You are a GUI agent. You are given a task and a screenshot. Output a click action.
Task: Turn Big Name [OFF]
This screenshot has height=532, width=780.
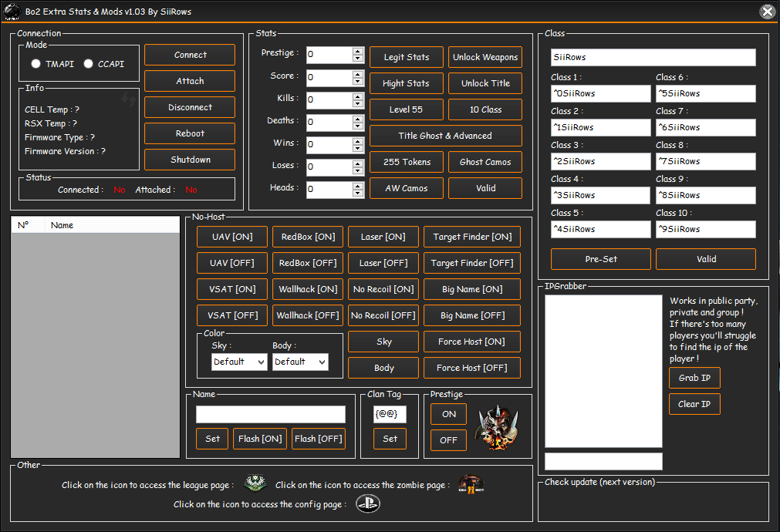(472, 315)
